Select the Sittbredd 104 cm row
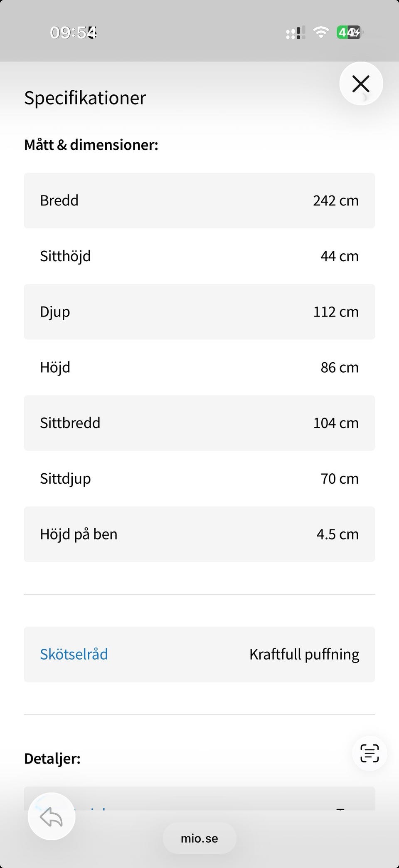The height and width of the screenshot is (868, 399). click(199, 423)
